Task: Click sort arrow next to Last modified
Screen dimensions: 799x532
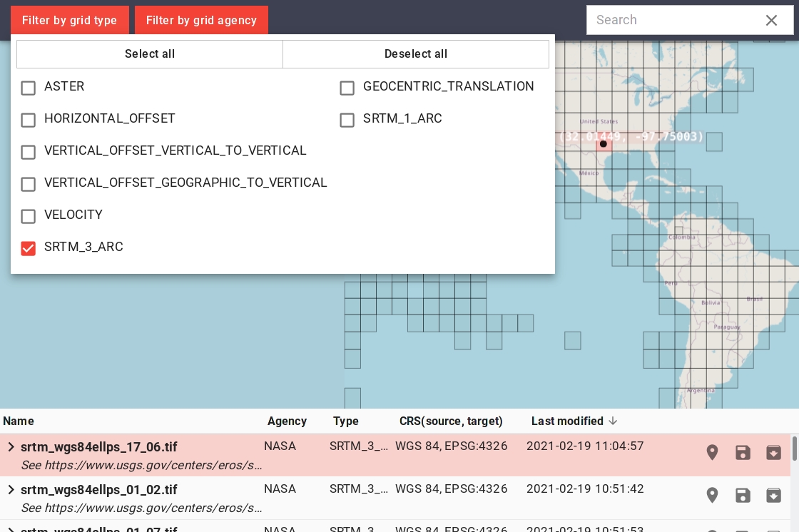Action: (x=613, y=421)
